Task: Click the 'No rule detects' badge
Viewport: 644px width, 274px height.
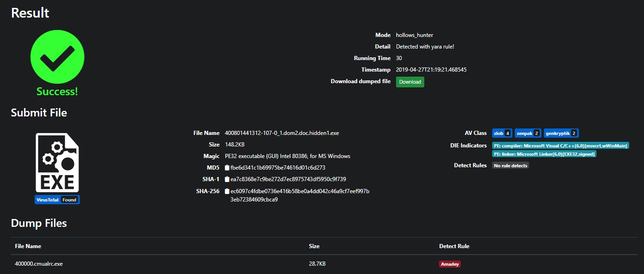Action: tap(510, 165)
